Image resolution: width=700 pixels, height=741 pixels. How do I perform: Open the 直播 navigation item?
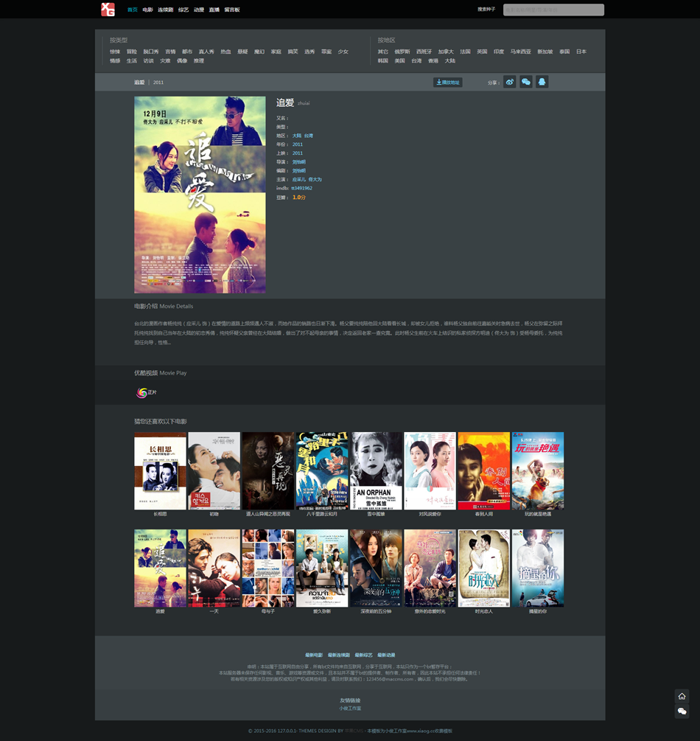[214, 10]
